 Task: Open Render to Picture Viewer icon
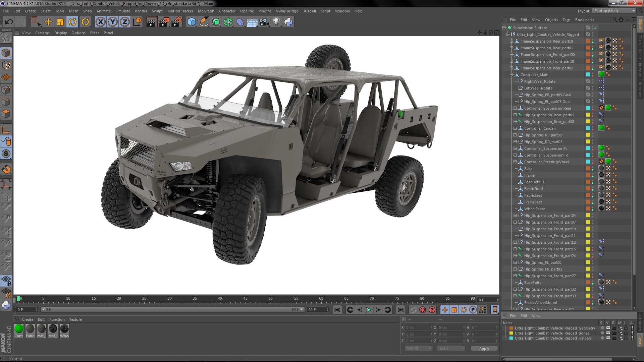click(164, 22)
